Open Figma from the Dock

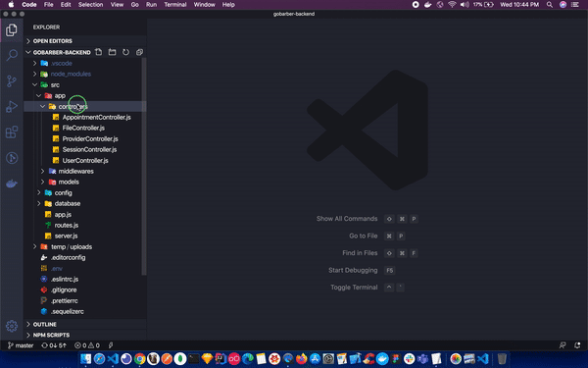pyautogui.click(x=396, y=359)
